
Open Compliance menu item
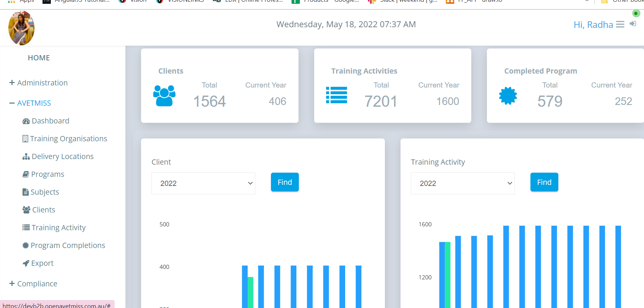[37, 284]
